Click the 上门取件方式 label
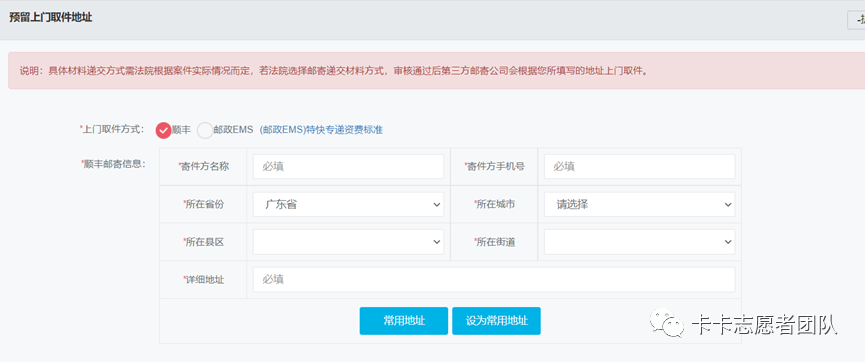The width and height of the screenshot is (865, 362). point(112,130)
